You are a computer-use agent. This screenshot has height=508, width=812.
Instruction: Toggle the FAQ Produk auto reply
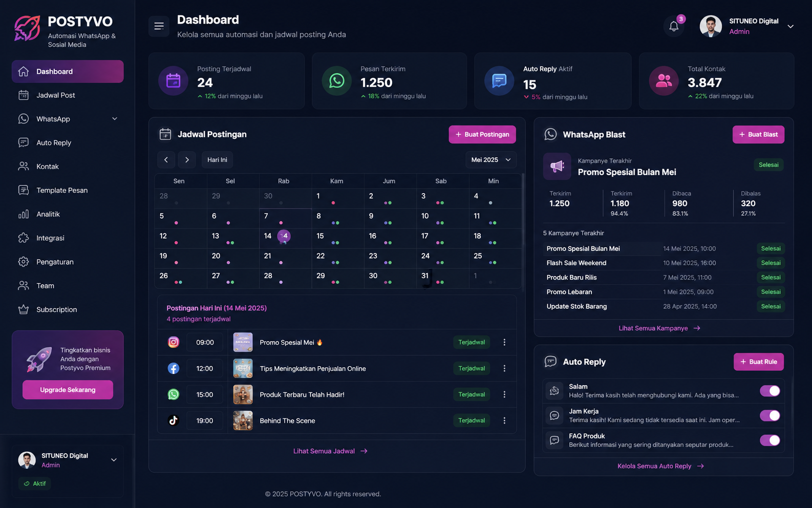(x=770, y=440)
